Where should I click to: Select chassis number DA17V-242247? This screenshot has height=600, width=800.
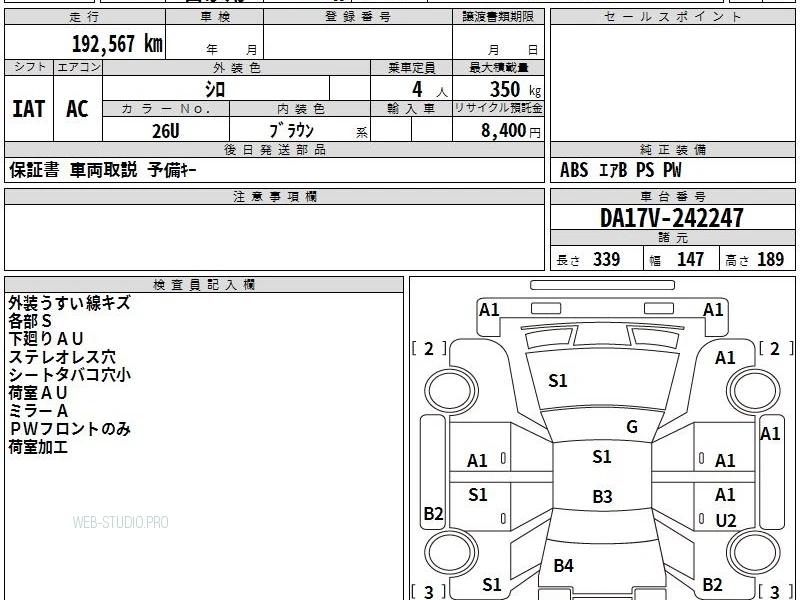click(672, 218)
